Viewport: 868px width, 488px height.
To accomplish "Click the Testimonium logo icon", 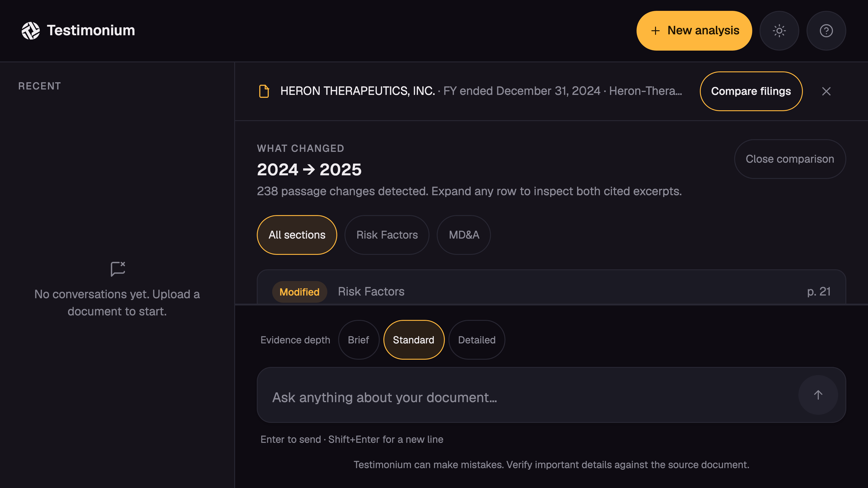I will pos(31,31).
